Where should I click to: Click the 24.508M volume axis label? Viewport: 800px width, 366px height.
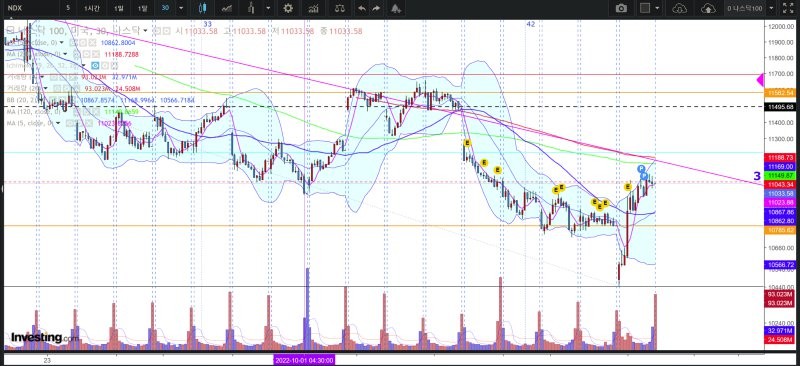point(780,339)
